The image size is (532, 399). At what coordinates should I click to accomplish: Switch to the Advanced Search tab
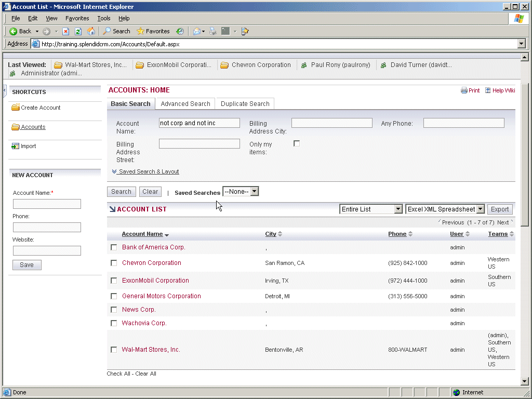coord(185,104)
